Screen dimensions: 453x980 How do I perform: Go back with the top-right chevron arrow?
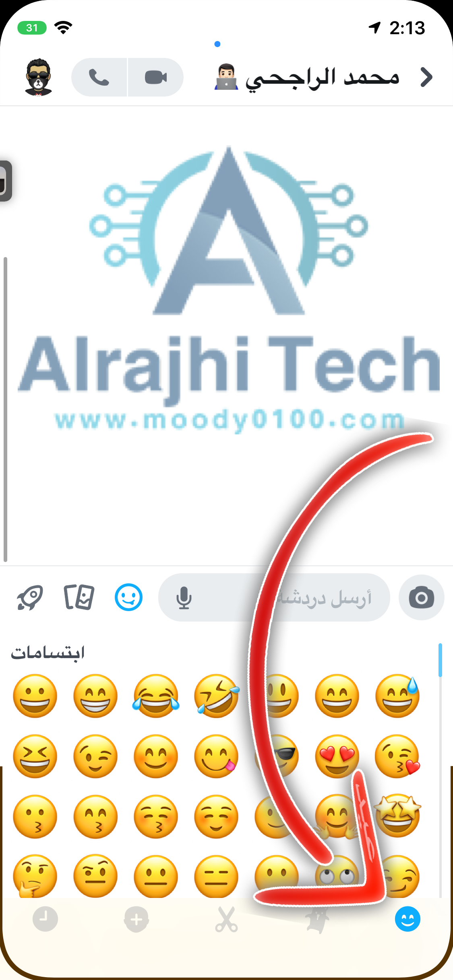point(426,77)
